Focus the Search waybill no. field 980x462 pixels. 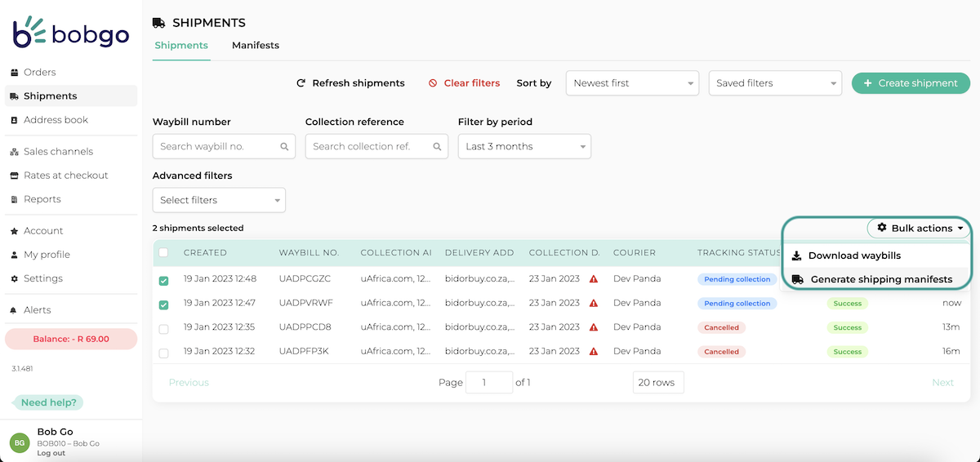224,146
